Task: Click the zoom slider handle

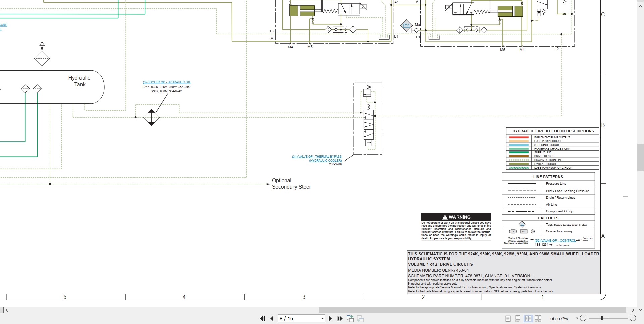Action: coord(602,318)
